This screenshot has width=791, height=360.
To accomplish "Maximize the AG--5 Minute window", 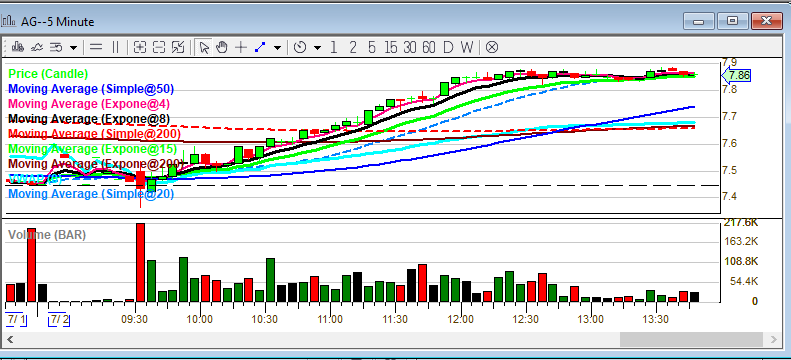I will pyautogui.click(x=732, y=21).
